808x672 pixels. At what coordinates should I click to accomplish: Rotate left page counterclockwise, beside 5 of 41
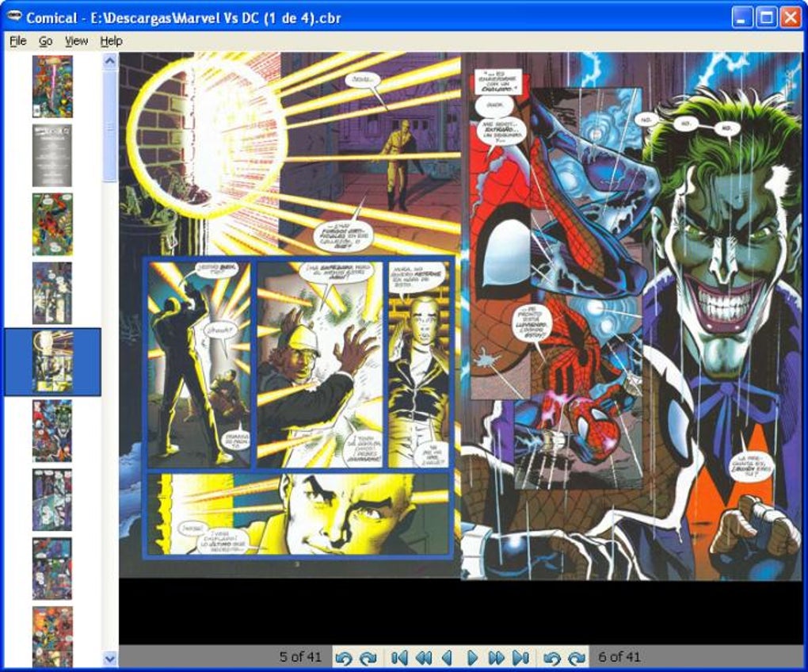tap(344, 658)
